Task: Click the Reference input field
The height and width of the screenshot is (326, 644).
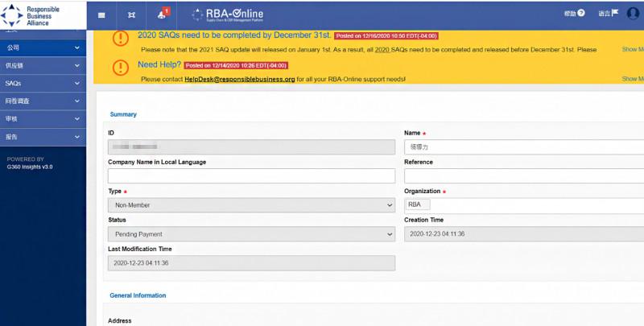Action: coord(523,175)
